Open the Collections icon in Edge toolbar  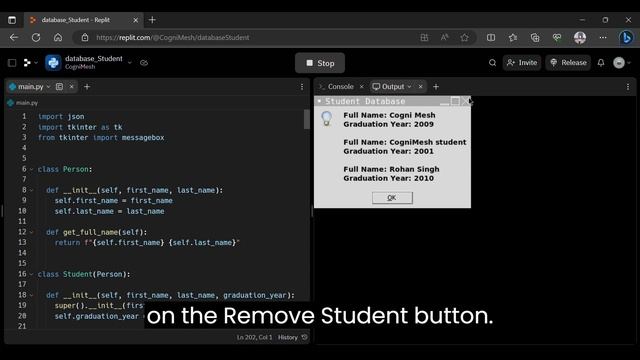[535, 38]
